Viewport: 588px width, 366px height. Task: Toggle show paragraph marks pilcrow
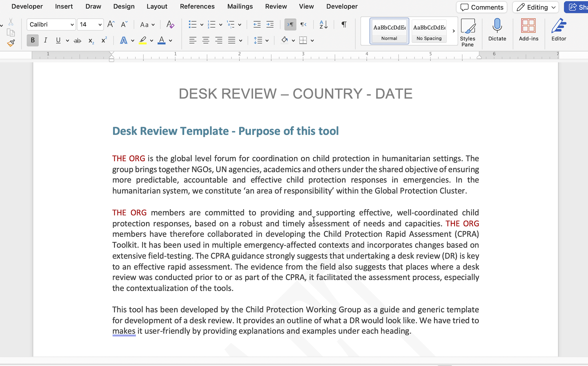coord(344,24)
